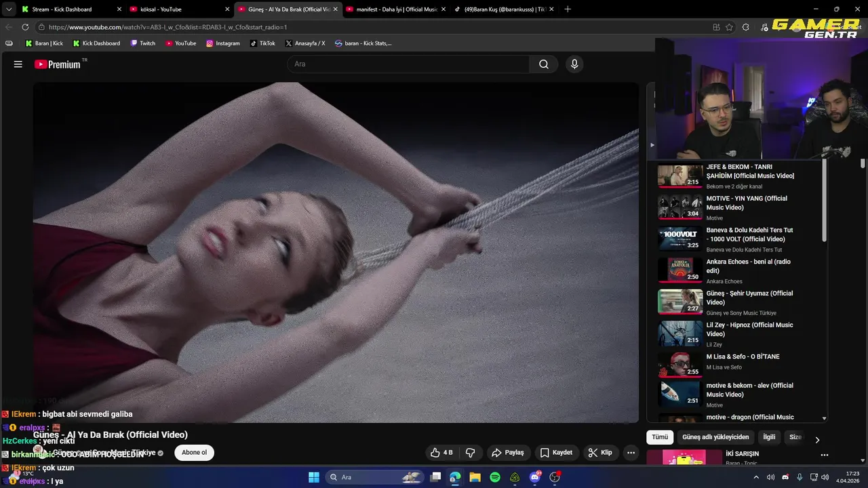The width and height of the screenshot is (868, 488).
Task: Play JEFE & BEKOM - TANRI ŞAHİDİM video
Action: [x=736, y=176]
